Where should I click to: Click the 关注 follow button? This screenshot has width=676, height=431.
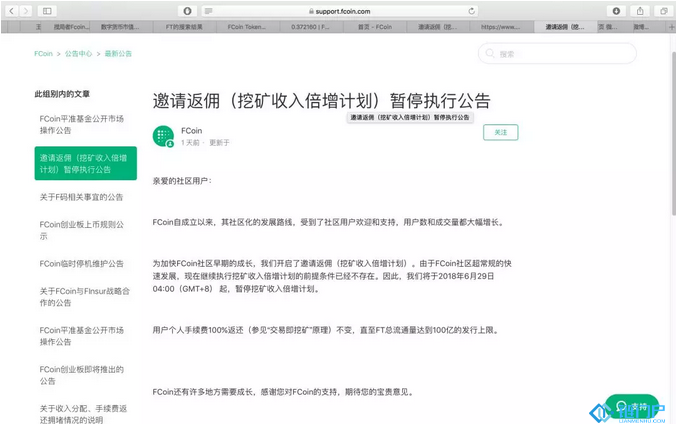[500, 132]
